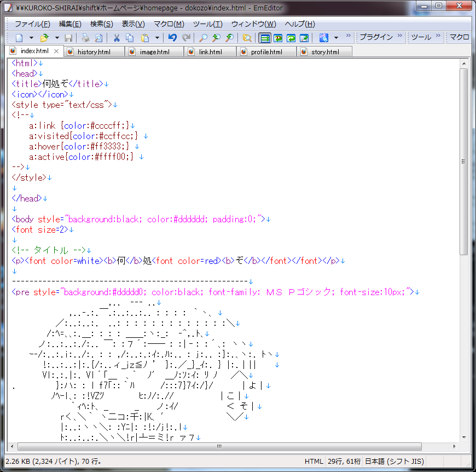
Task: Click the Redo arrow icon
Action: (186, 38)
